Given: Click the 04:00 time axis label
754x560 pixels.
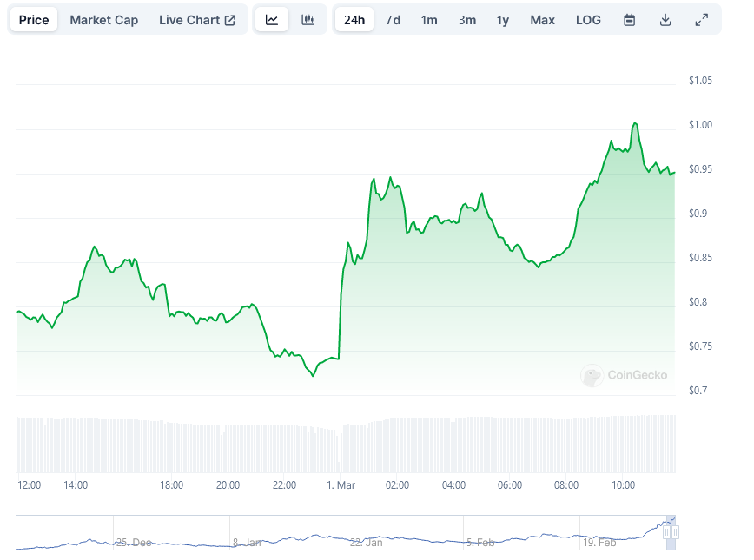Looking at the screenshot, I should [x=453, y=485].
